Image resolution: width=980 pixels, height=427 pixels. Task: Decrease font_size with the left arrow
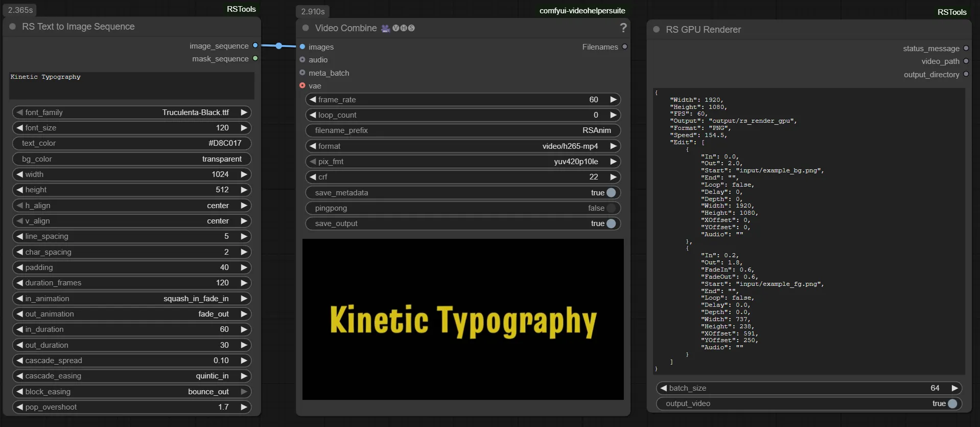pyautogui.click(x=19, y=128)
